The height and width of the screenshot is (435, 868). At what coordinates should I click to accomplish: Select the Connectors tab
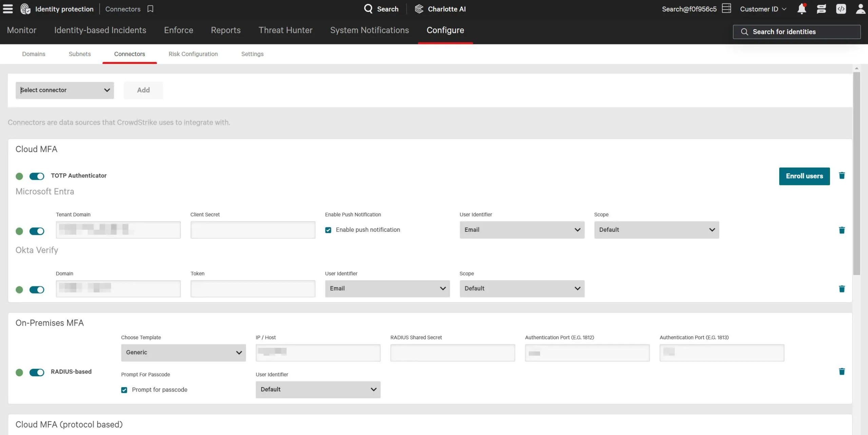[x=130, y=54]
